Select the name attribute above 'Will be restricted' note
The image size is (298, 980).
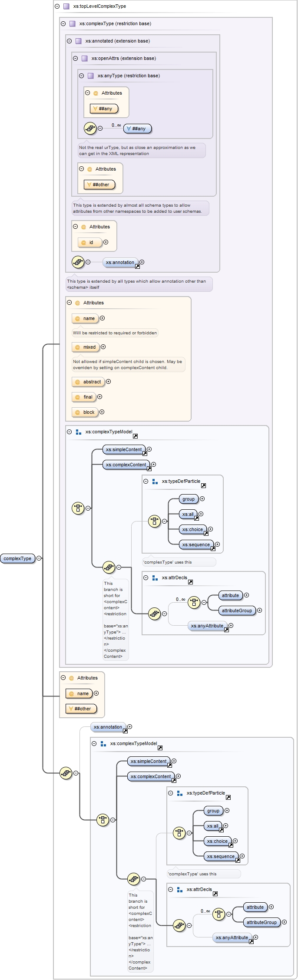point(85,318)
